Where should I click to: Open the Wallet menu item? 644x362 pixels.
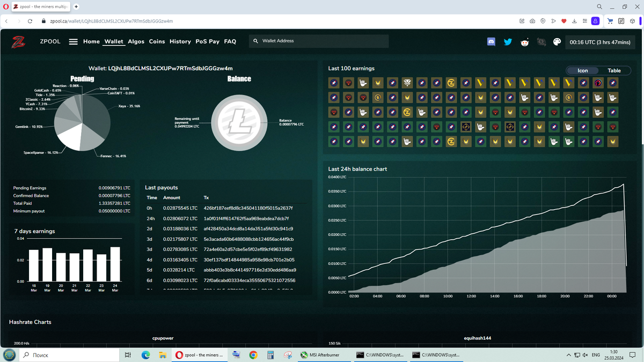(114, 41)
